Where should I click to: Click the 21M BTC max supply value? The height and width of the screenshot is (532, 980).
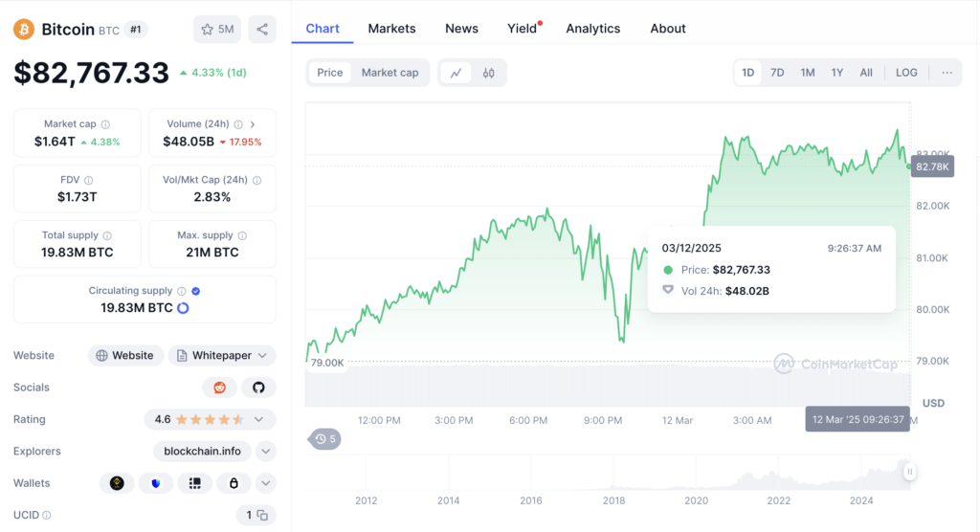(212, 253)
